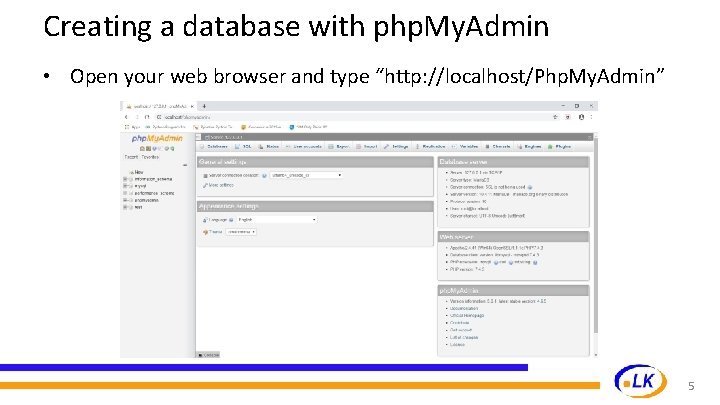This screenshot has height=405, width=720.
Task: Open the List of changes link
Action: pyautogui.click(x=464, y=337)
